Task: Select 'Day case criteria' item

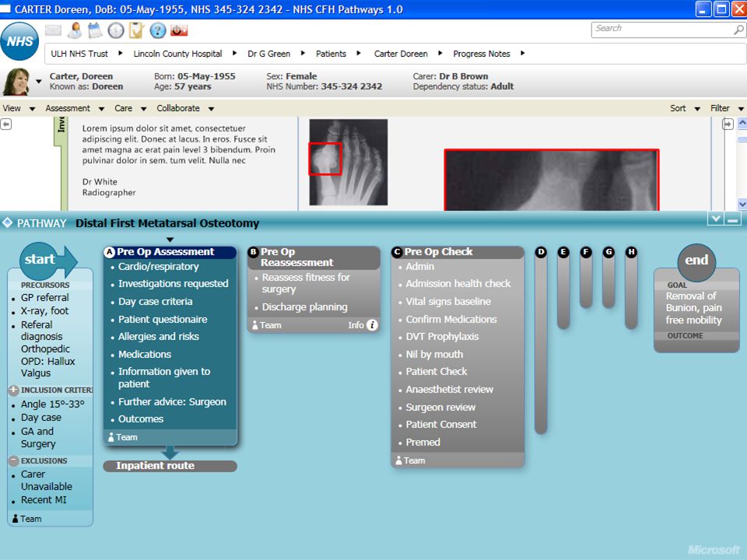Action: (156, 302)
